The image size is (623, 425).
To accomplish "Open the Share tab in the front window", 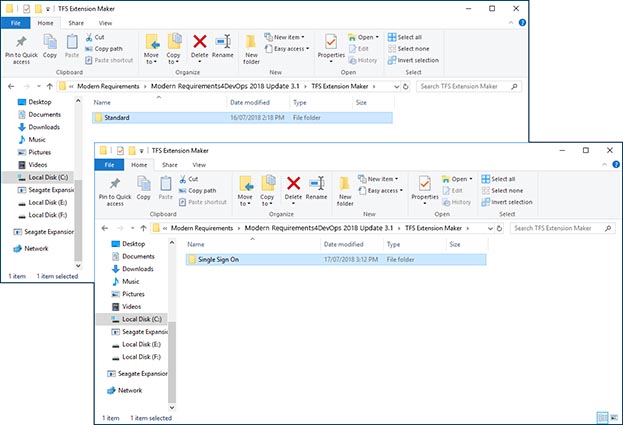I will (170, 164).
